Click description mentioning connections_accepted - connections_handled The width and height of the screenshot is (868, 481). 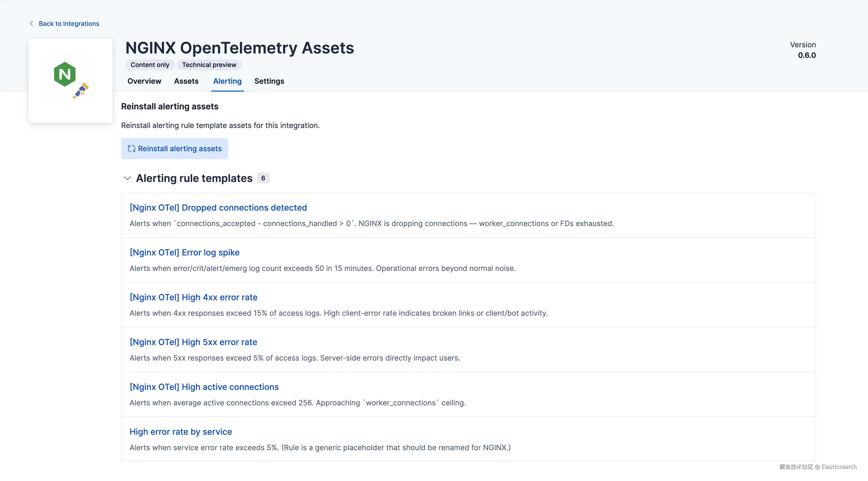tap(372, 223)
